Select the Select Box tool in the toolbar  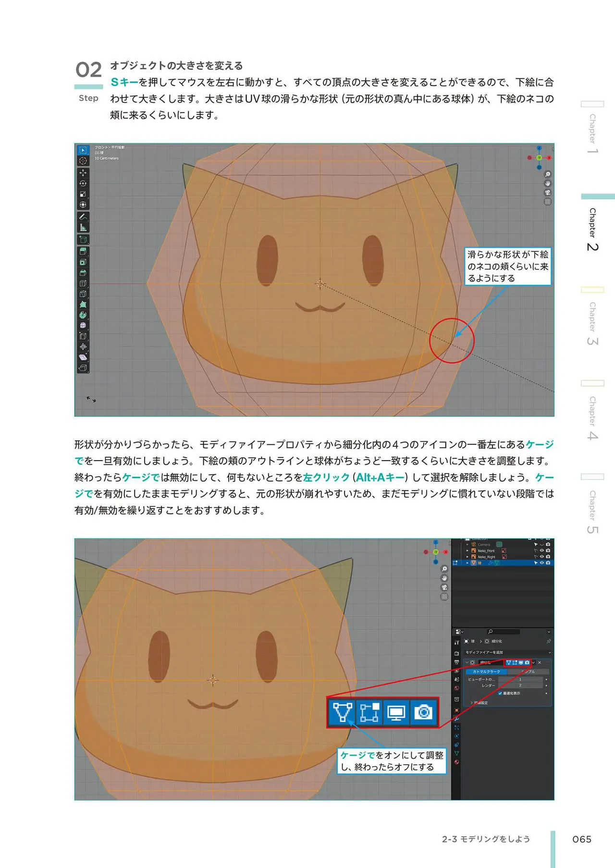(x=83, y=150)
